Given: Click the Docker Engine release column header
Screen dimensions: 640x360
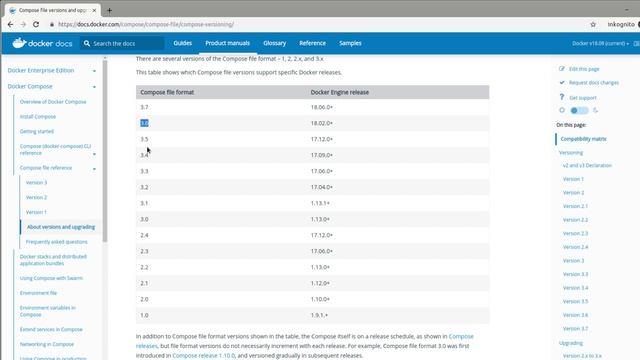Looking at the screenshot, I should tap(340, 92).
